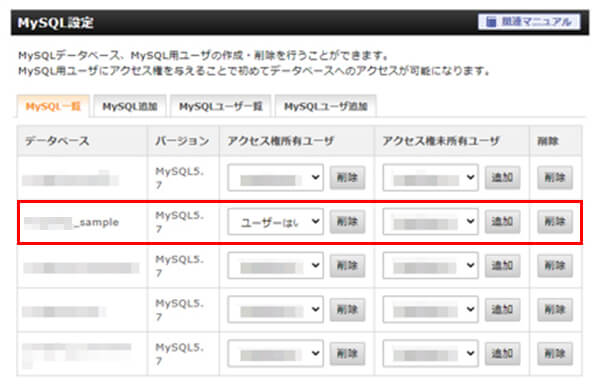
Task: Open access-owning user dropdown in the third database row
Action: 276,266
